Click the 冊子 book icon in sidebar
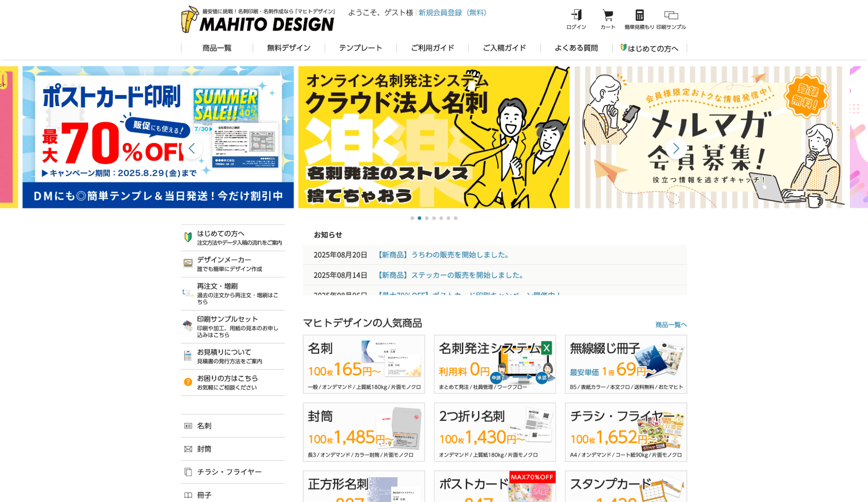 pos(188,495)
